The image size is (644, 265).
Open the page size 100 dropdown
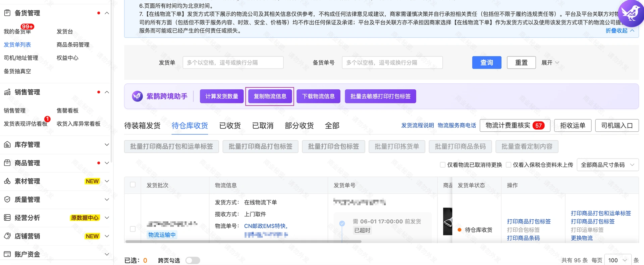pos(618,260)
